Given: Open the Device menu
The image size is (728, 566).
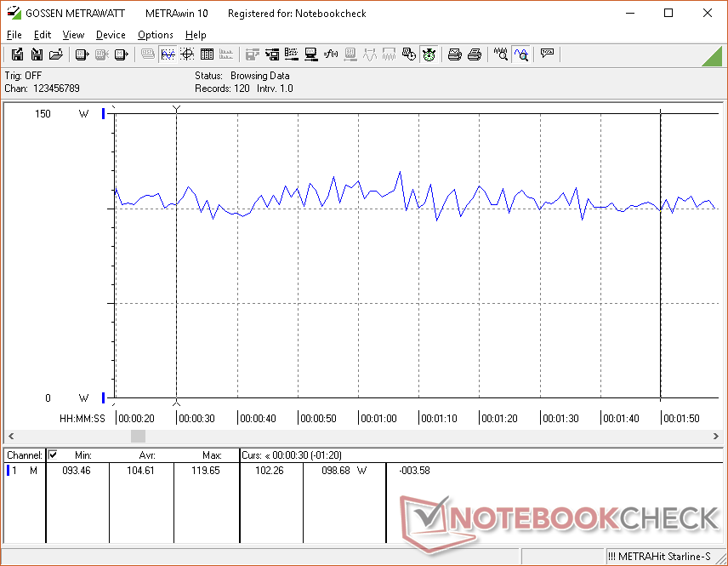Looking at the screenshot, I should click(111, 35).
